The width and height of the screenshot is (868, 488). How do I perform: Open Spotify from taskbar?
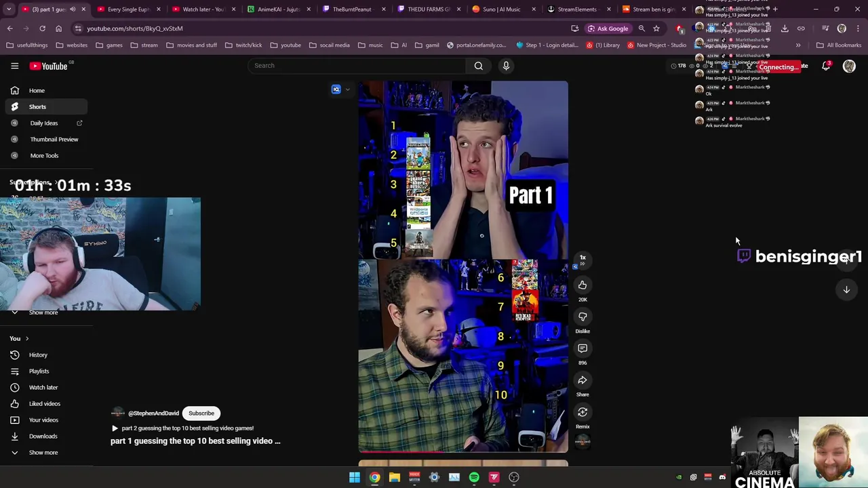474,477
